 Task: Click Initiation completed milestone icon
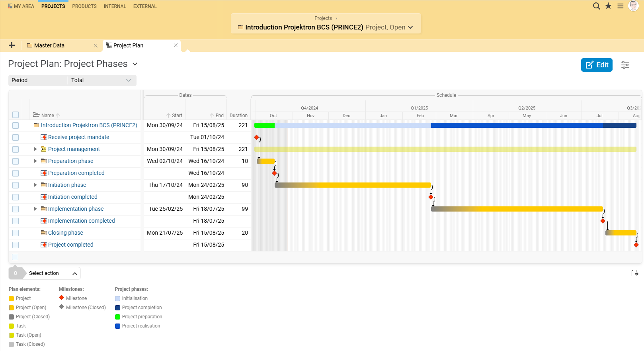[44, 197]
